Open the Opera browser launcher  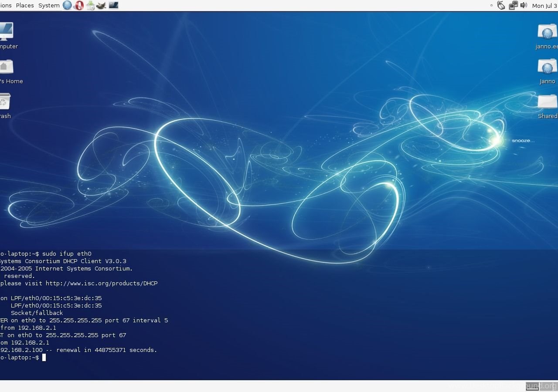coord(79,5)
